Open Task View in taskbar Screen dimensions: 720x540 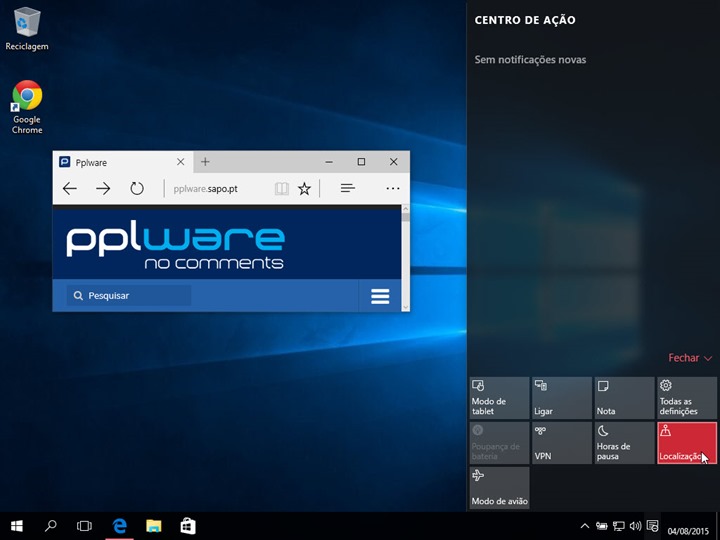(84, 526)
